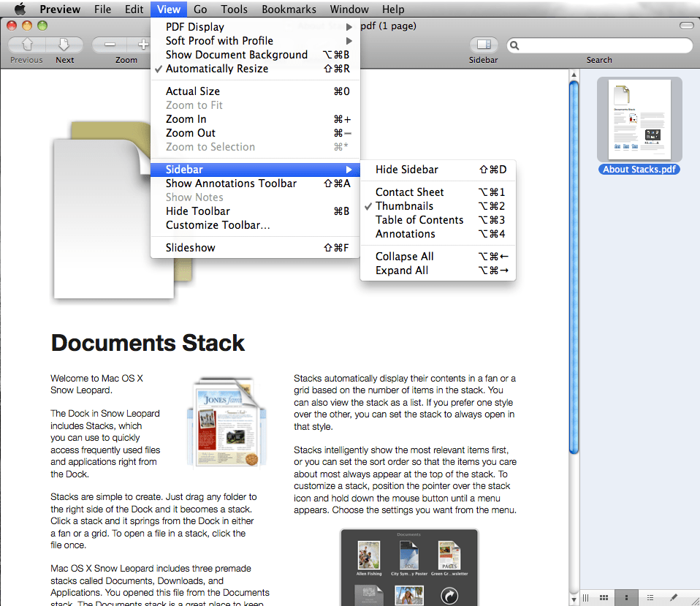This screenshot has height=606, width=700.
Task: Choose Table of Contents in Sidebar submenu
Action: coord(438,220)
